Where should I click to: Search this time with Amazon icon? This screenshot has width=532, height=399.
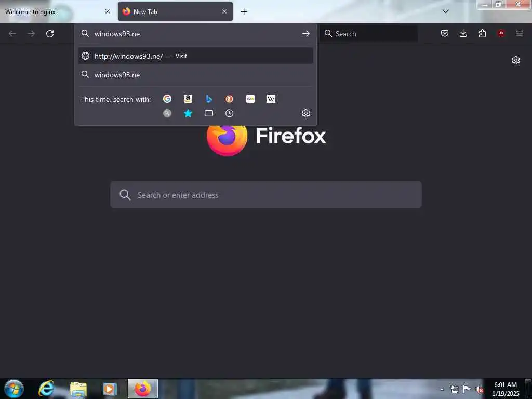188,99
